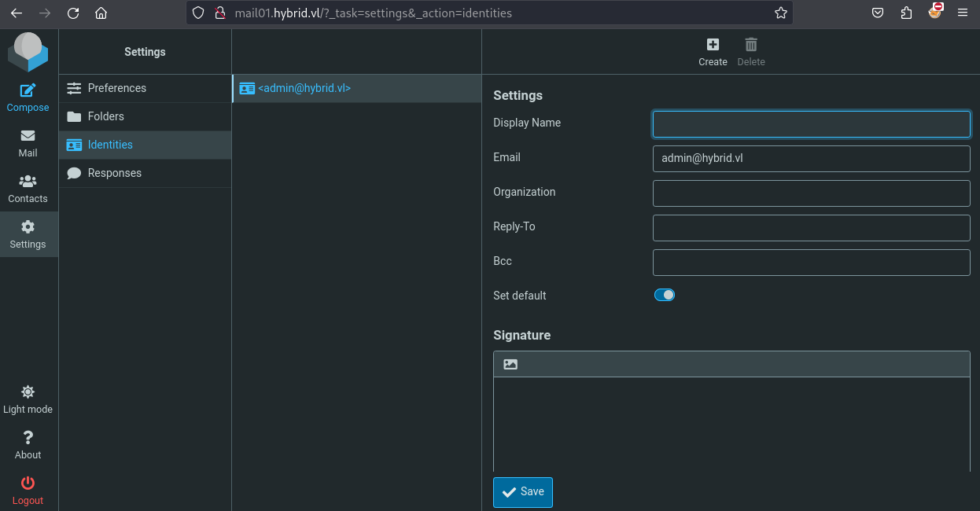The width and height of the screenshot is (980, 511).
Task: Insert image in signature editor
Action: click(510, 364)
